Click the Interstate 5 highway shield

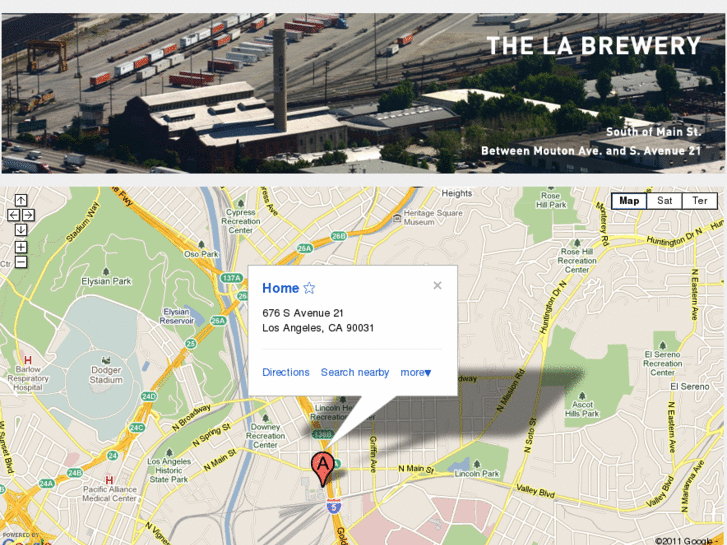coord(333,507)
